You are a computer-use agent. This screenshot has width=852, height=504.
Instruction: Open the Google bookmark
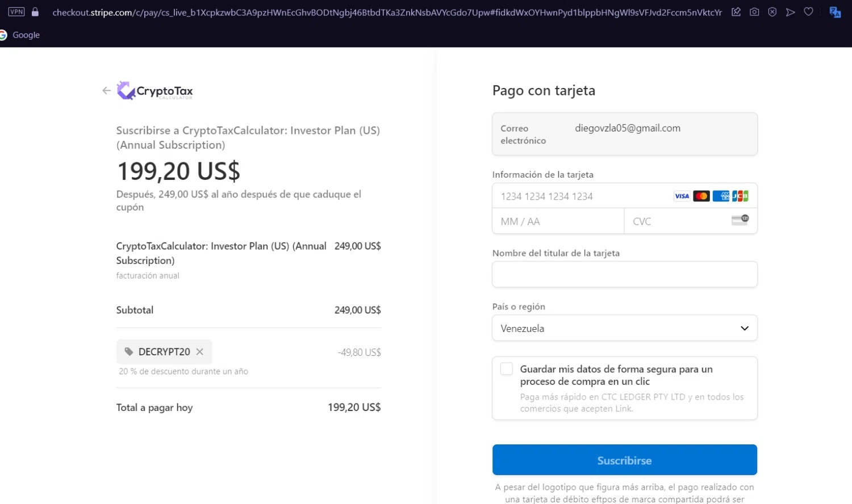pyautogui.click(x=20, y=35)
